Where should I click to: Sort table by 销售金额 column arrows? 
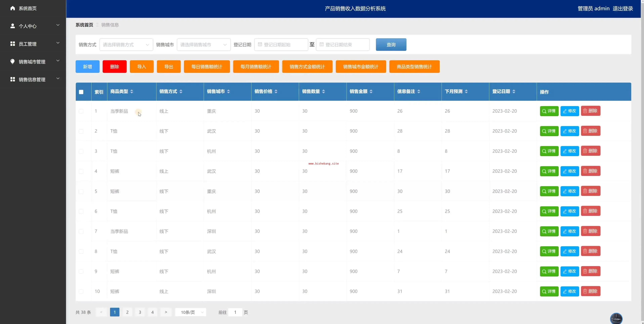pos(371,91)
